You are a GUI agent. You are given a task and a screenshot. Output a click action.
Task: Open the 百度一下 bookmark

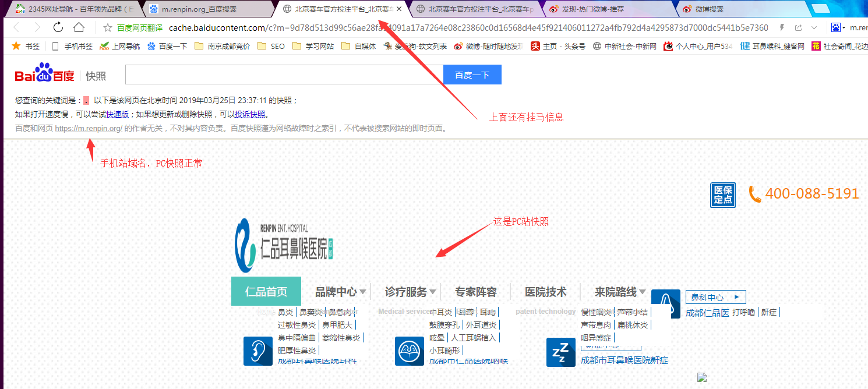click(167, 46)
